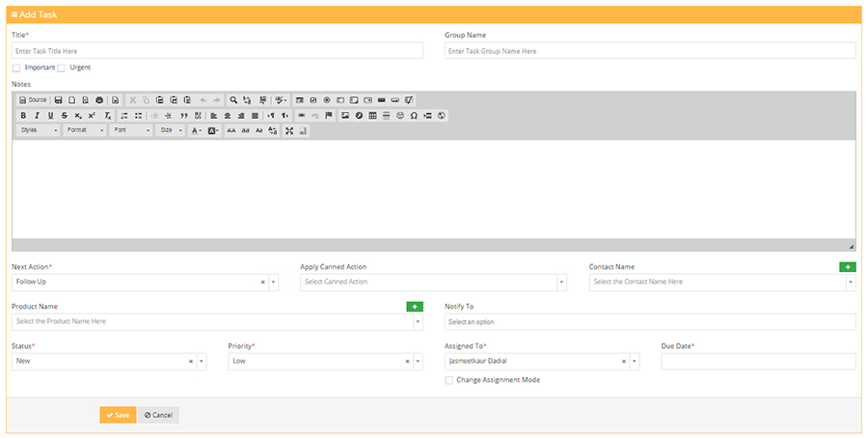868x438 pixels.
Task: Click the insert image icon
Action: coord(345,116)
